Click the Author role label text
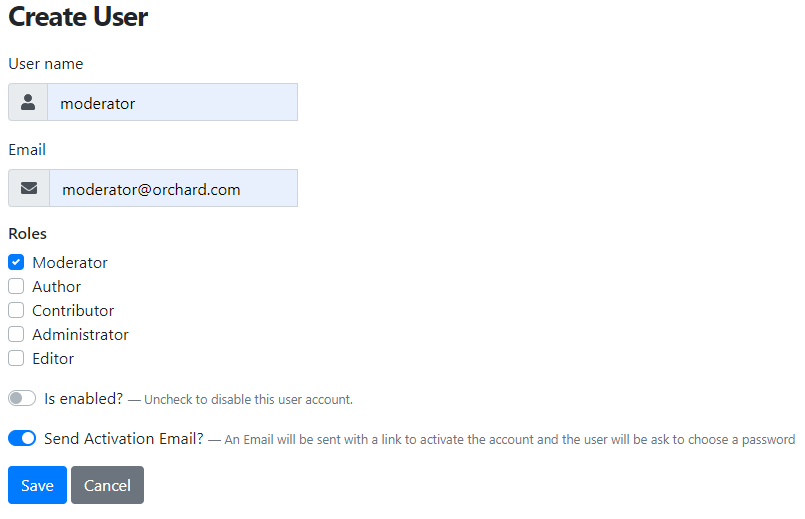The width and height of the screenshot is (805, 519). [56, 286]
